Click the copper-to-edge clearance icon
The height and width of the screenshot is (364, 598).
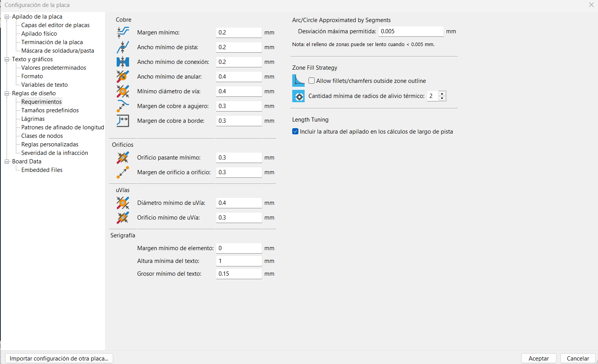click(123, 121)
